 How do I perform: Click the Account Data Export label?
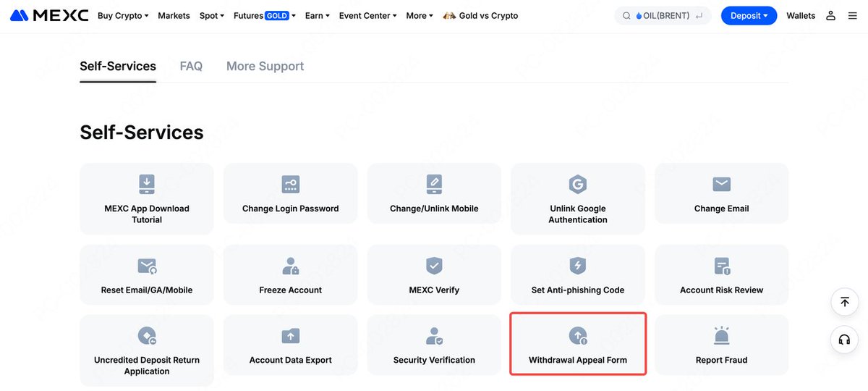(x=291, y=360)
